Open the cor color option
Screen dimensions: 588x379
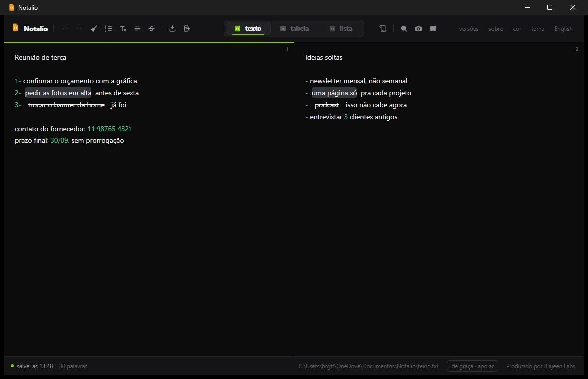tap(517, 29)
